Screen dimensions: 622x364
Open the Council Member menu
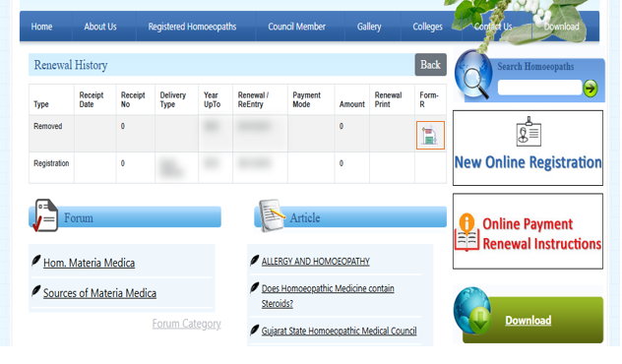pyautogui.click(x=296, y=27)
